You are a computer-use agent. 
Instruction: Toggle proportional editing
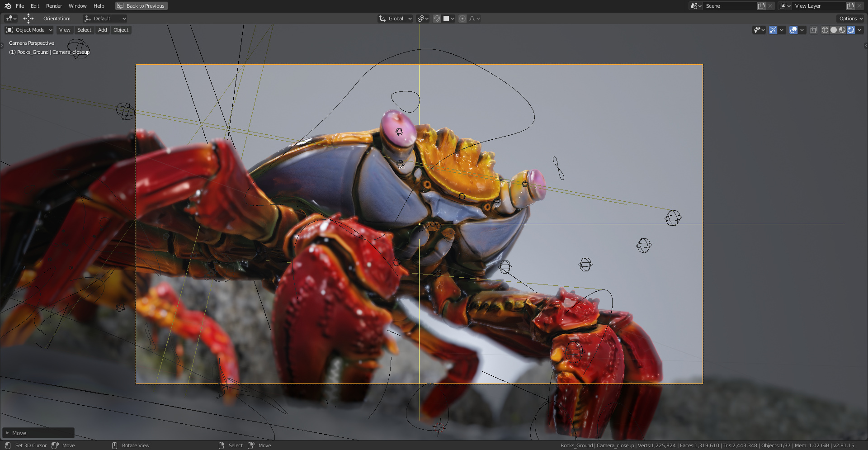(x=462, y=19)
